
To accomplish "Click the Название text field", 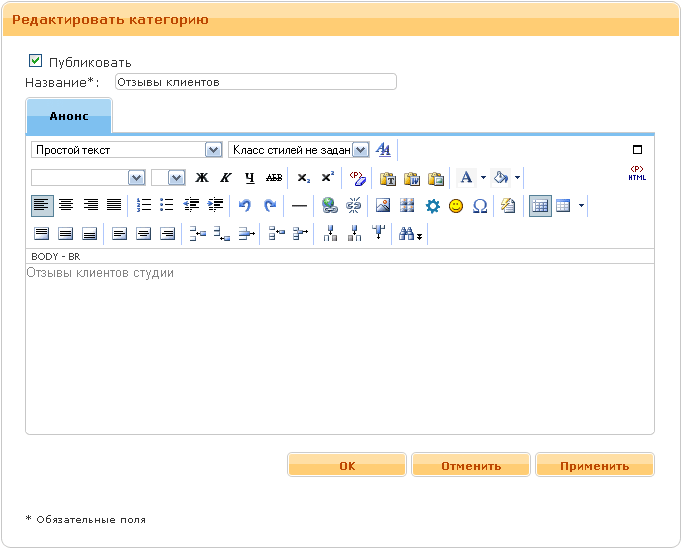I will (256, 82).
